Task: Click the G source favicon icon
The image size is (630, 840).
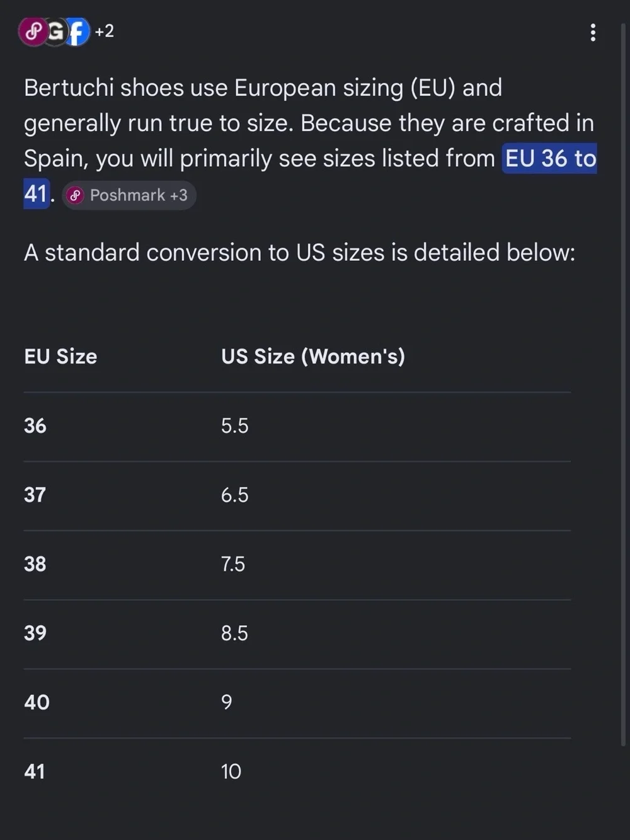Action: 55,32
